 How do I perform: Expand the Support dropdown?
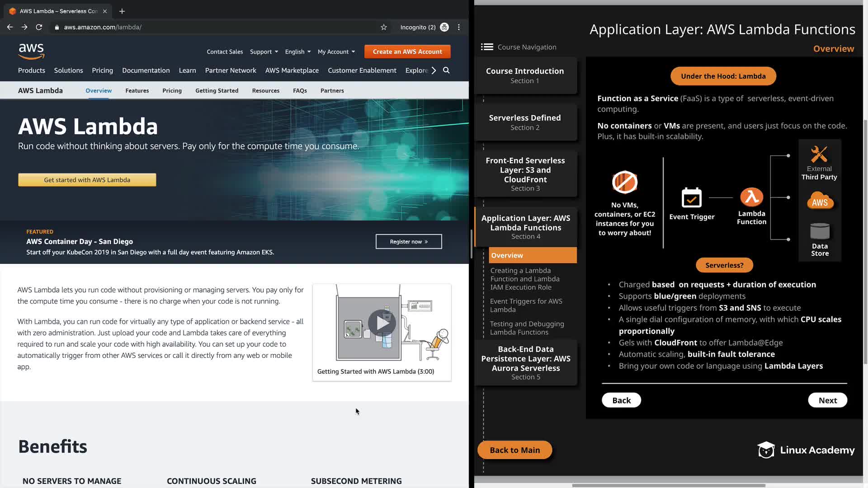(x=264, y=52)
